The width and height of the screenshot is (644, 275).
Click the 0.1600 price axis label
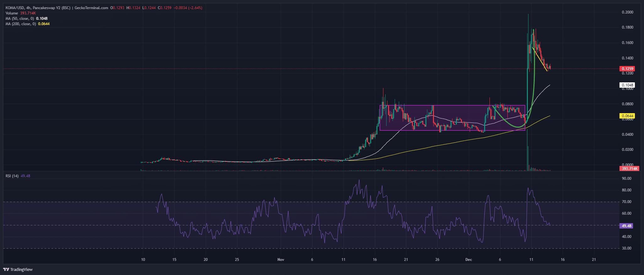[x=627, y=43]
